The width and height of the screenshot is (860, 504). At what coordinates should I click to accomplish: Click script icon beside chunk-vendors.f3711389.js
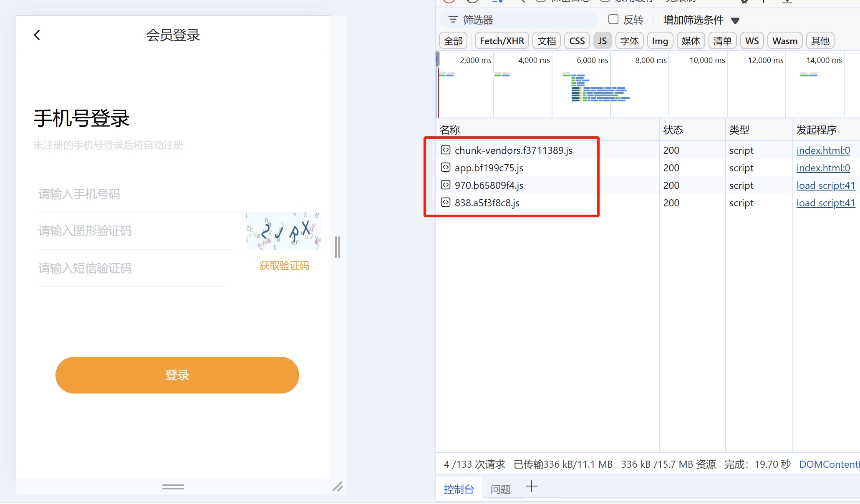(446, 150)
